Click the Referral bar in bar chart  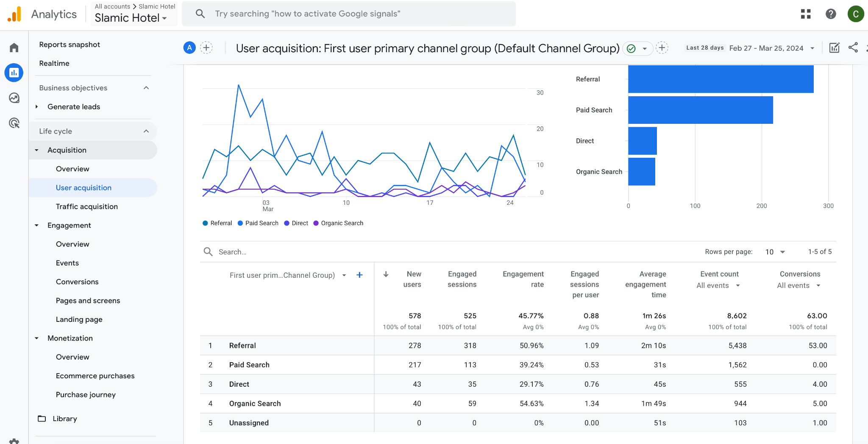pyautogui.click(x=721, y=79)
